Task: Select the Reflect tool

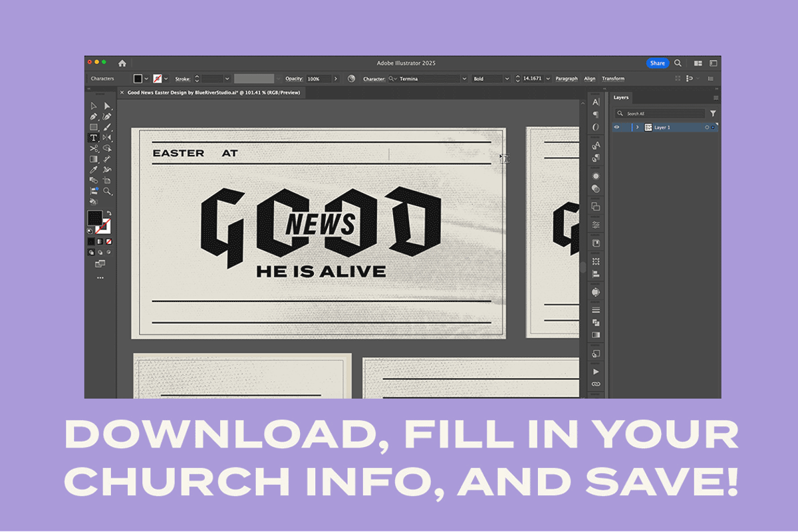Action: tap(106, 138)
